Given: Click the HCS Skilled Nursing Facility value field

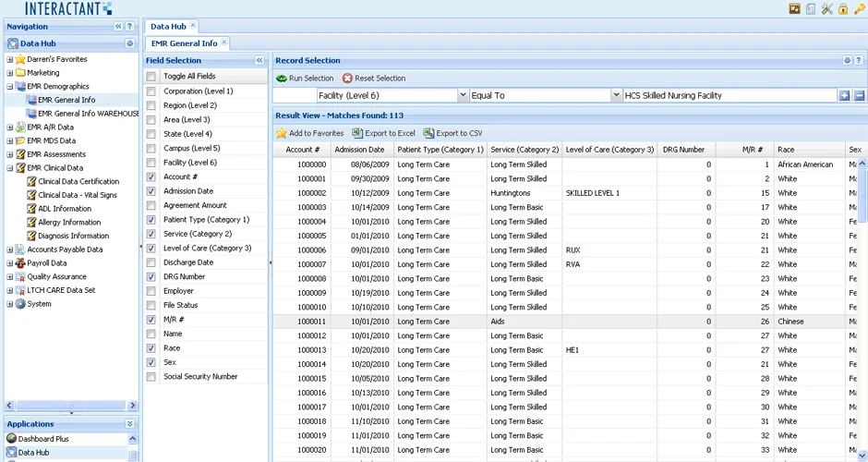Looking at the screenshot, I should (729, 95).
